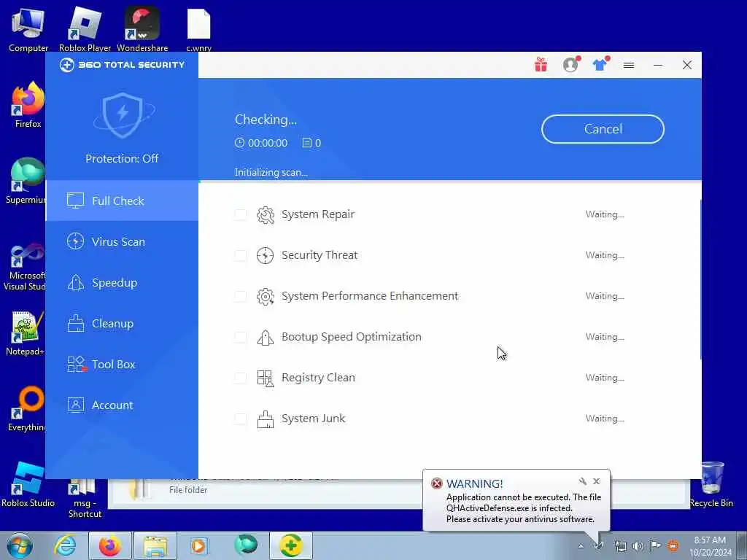
Task: Open the Tool Box section
Action: coord(122,365)
